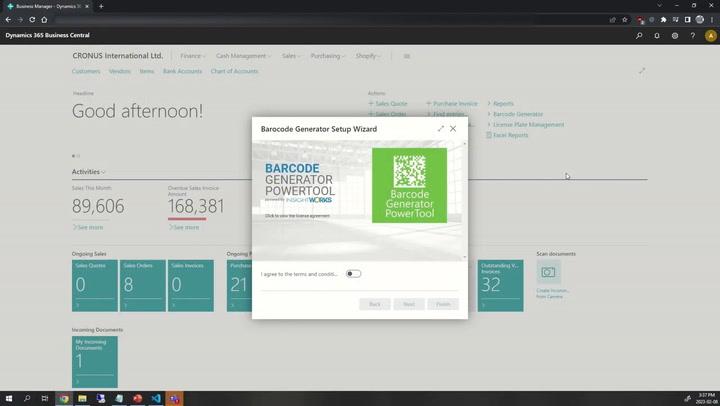Bookmark this page with the star icon
The height and width of the screenshot is (406, 720).
point(624,20)
